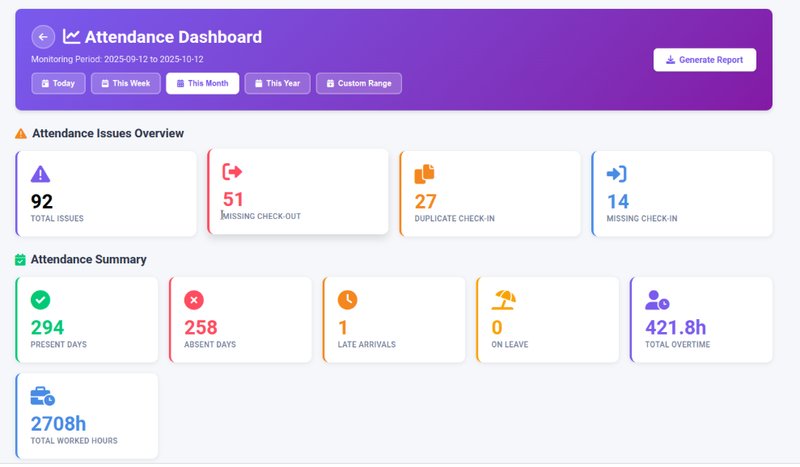Click the TOTAL WORKED HOURS label
800x467 pixels.
[74, 441]
